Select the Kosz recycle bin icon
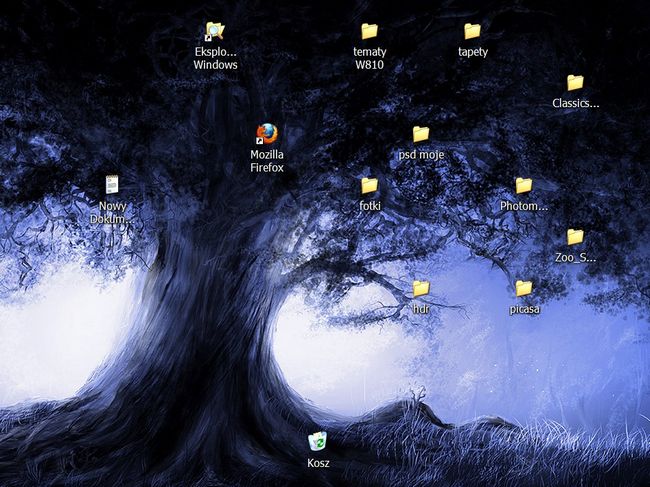This screenshot has width=650, height=487. [318, 441]
